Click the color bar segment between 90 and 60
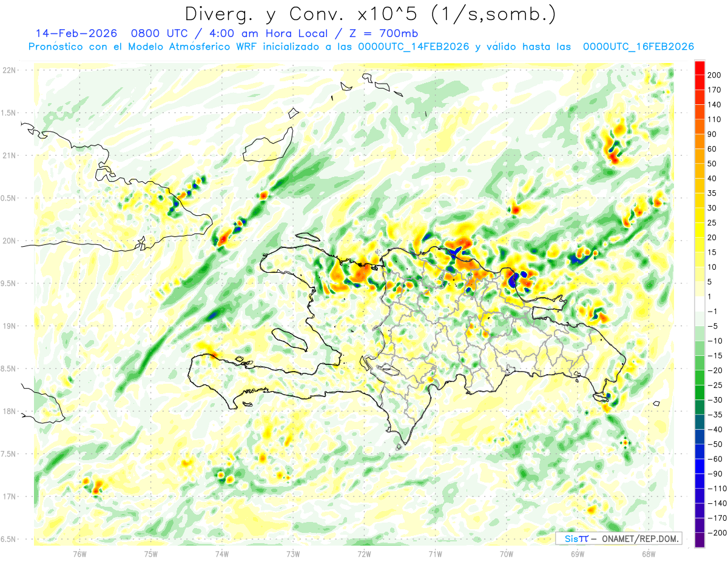This screenshot has height=562, width=728. [700, 142]
